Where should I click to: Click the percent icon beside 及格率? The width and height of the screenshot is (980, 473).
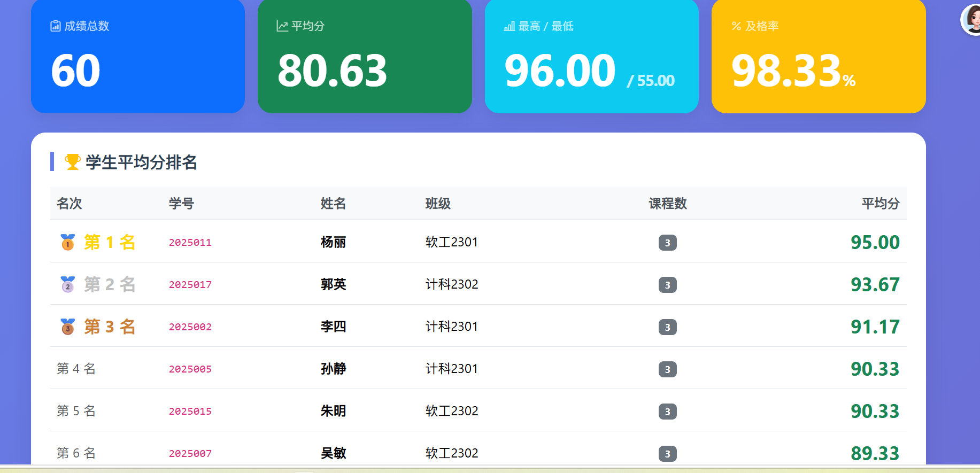tap(737, 26)
